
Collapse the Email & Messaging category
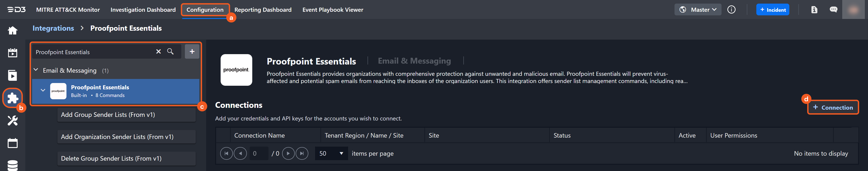(x=36, y=70)
